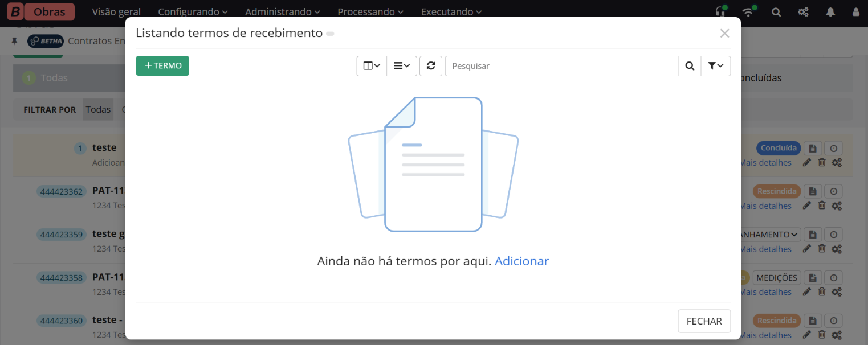Open the user profile icon

(x=856, y=11)
